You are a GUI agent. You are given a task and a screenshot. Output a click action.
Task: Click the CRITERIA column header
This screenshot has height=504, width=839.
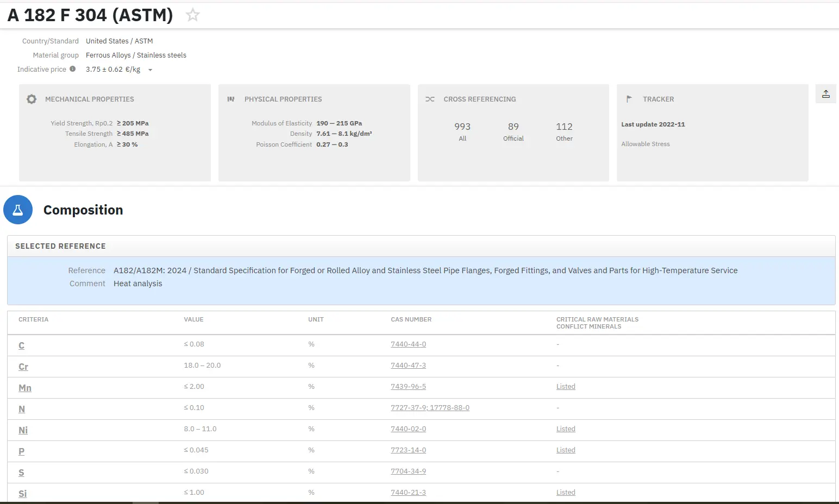point(34,319)
